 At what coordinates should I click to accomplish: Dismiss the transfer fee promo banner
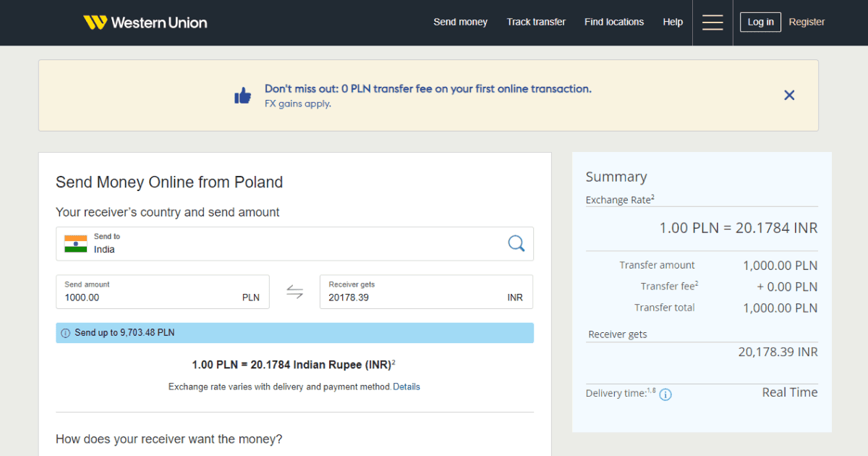pos(789,95)
